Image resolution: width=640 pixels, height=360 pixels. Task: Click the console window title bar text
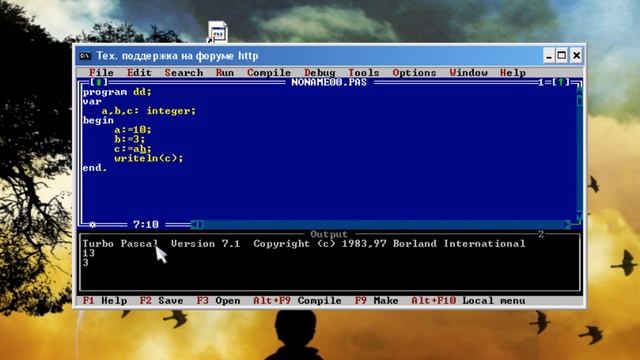177,56
